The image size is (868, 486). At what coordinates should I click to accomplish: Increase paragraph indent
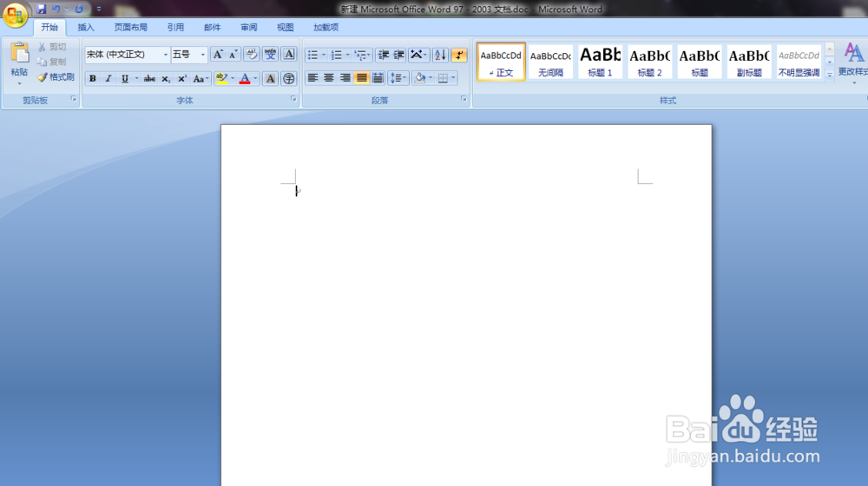pos(398,55)
